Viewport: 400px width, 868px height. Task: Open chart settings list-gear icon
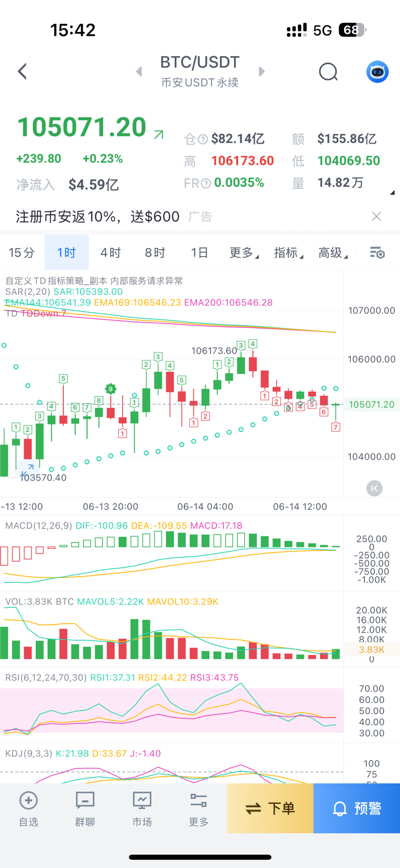pos(377,252)
